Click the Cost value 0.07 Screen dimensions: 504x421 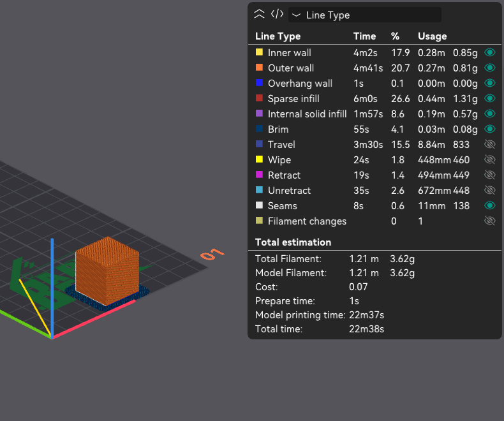(359, 286)
